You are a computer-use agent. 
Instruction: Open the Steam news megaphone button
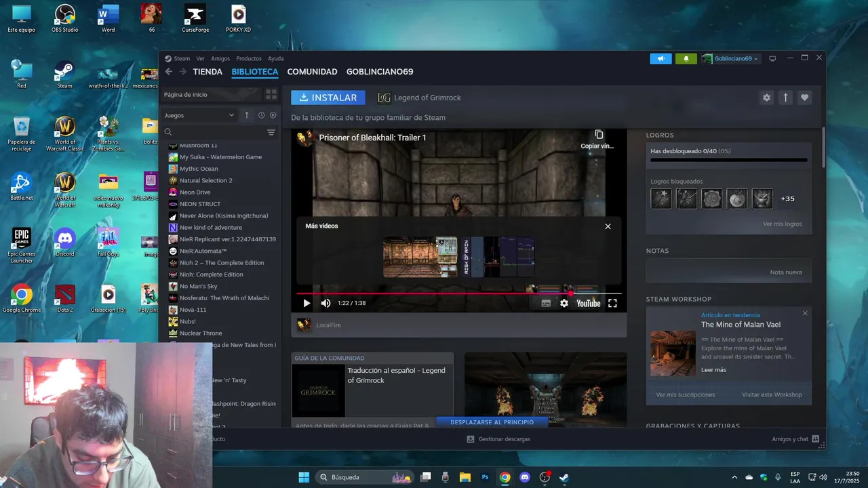[660, 59]
